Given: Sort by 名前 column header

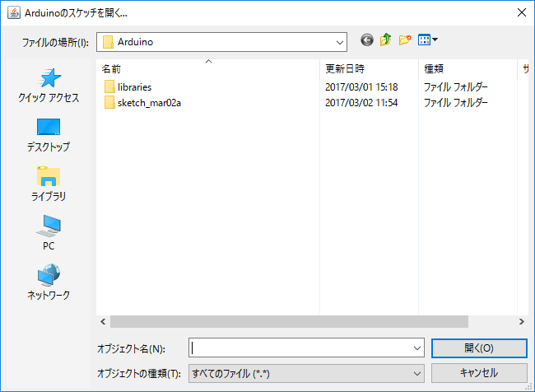Looking at the screenshot, I should click(x=207, y=69).
